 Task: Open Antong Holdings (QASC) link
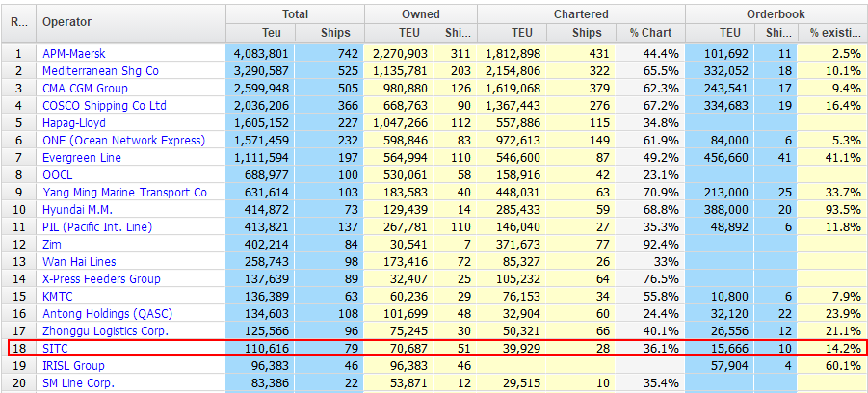tap(107, 314)
